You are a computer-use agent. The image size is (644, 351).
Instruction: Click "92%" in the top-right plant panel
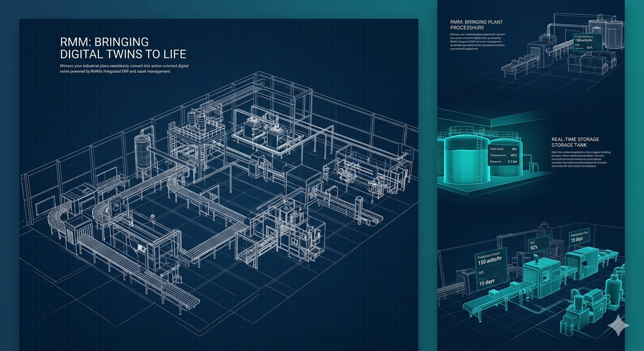(x=589, y=48)
